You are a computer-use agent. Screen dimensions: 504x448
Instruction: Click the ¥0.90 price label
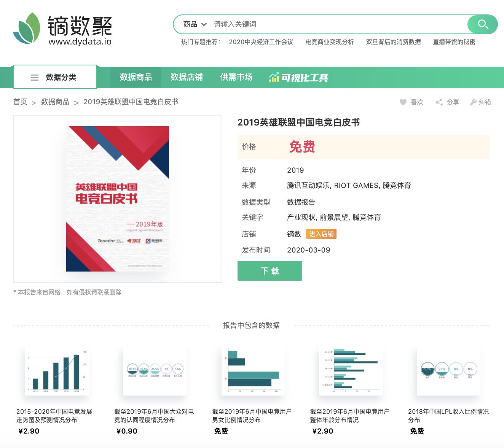[x=127, y=431]
